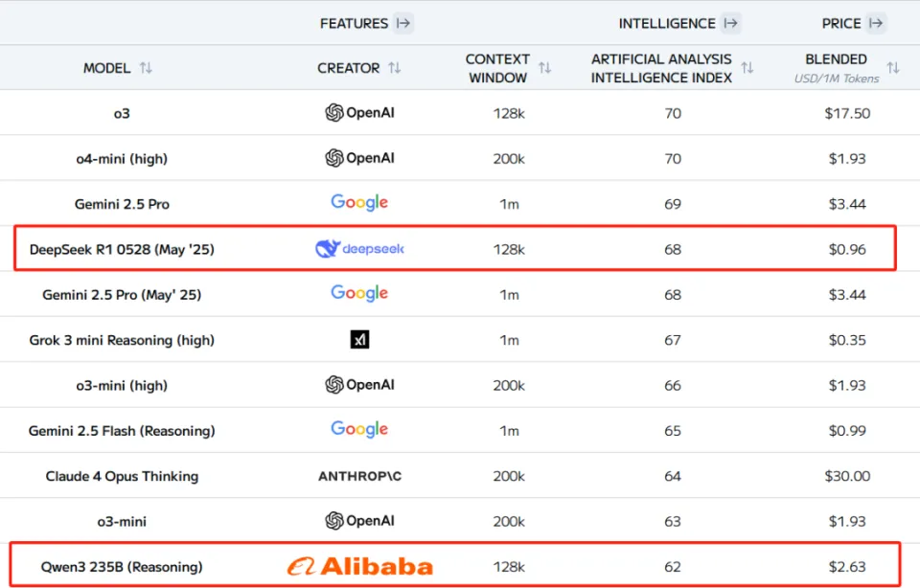Expand the Intelligence column group
This screenshot has width=920, height=588.
click(x=730, y=23)
